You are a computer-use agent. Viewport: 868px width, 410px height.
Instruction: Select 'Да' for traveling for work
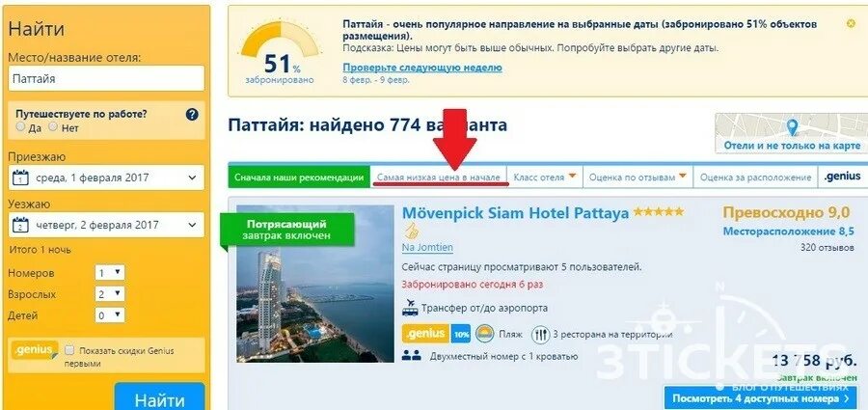[x=20, y=127]
